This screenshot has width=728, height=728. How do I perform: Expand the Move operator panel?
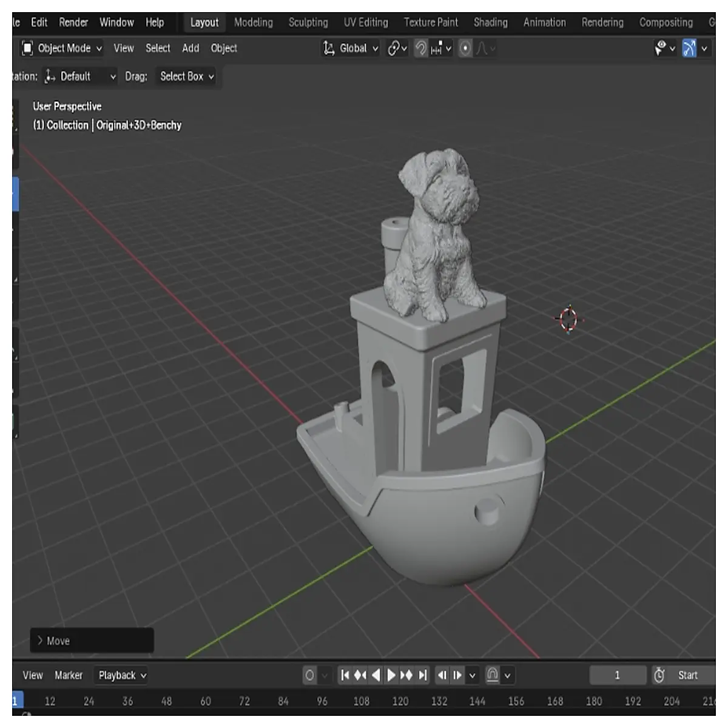(92, 641)
